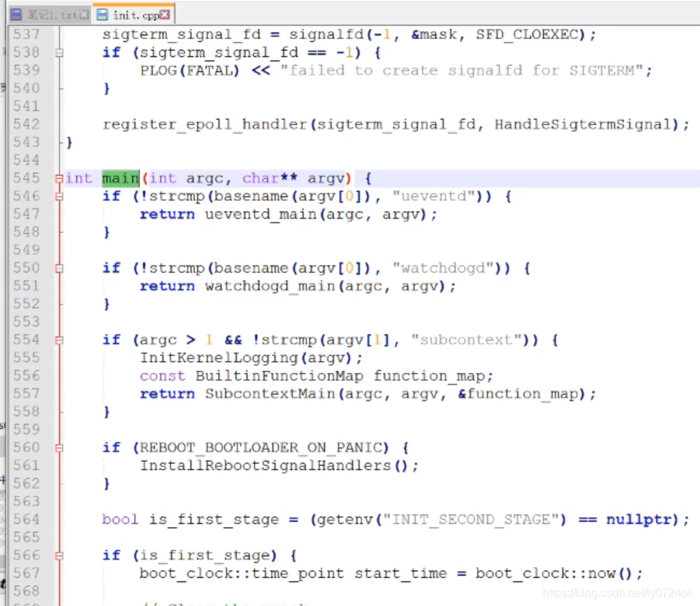The width and height of the screenshot is (700, 606).
Task: Click the "watchdogd" string literal
Action: click(x=443, y=268)
